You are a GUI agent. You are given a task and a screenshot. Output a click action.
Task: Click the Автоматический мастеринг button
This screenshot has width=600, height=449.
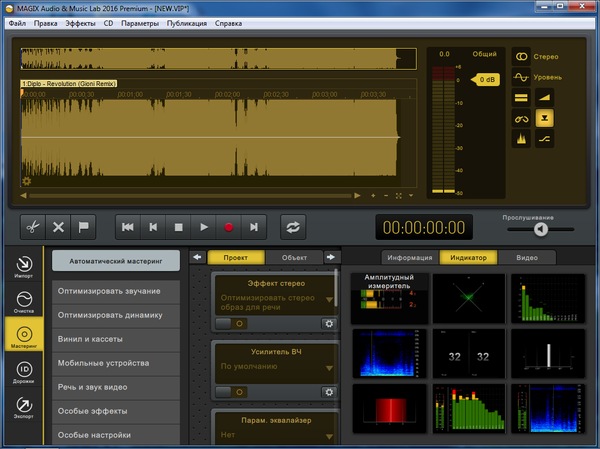point(116,261)
